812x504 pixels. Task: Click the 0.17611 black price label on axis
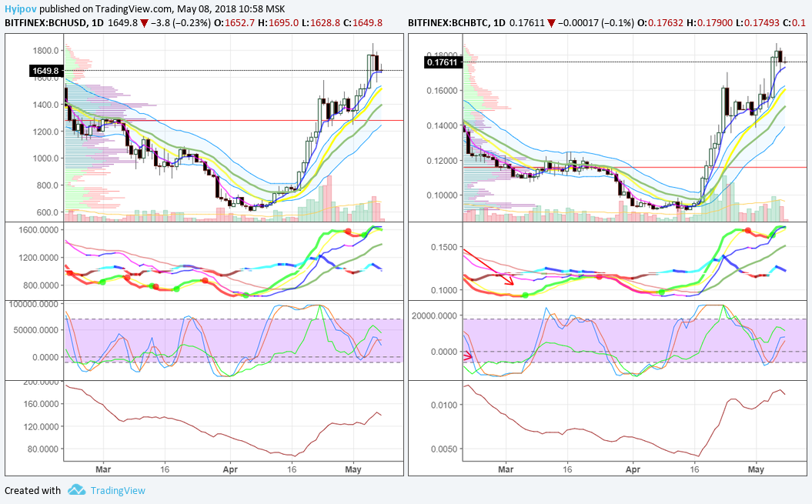click(x=443, y=62)
